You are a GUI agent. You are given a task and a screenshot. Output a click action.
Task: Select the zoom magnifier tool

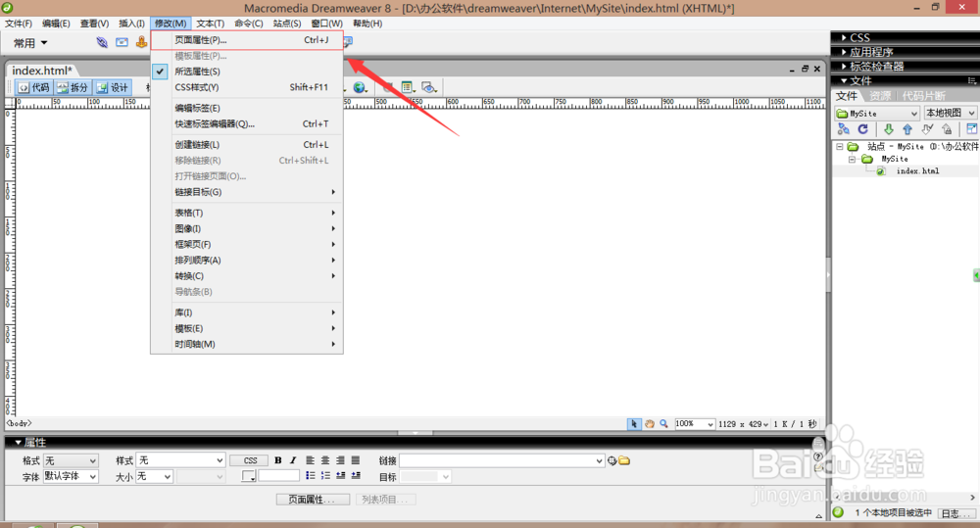pyautogui.click(x=663, y=423)
